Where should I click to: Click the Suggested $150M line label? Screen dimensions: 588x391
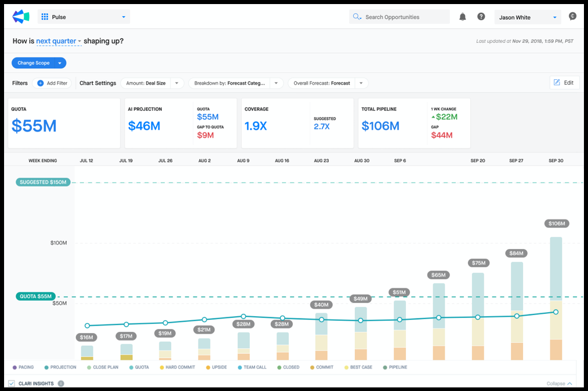(x=43, y=182)
